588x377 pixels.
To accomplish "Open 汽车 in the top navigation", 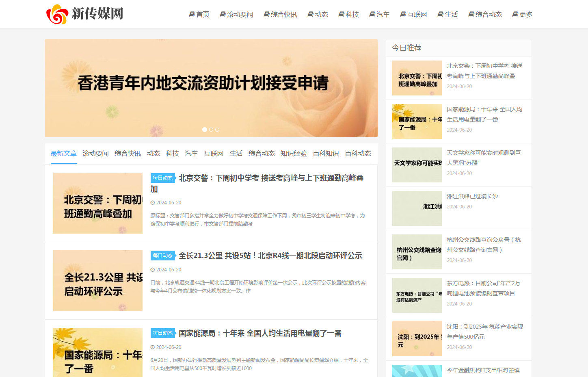I will click(x=383, y=14).
